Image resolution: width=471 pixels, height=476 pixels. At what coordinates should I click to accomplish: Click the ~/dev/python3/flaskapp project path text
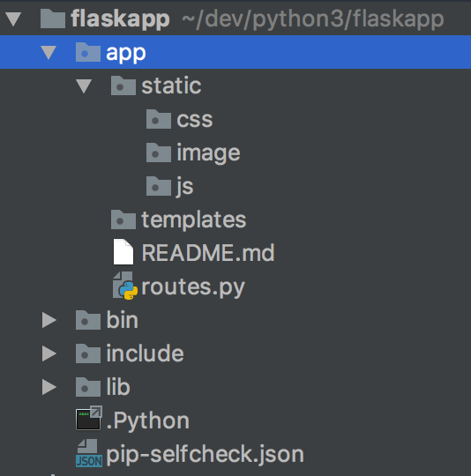[313, 19]
